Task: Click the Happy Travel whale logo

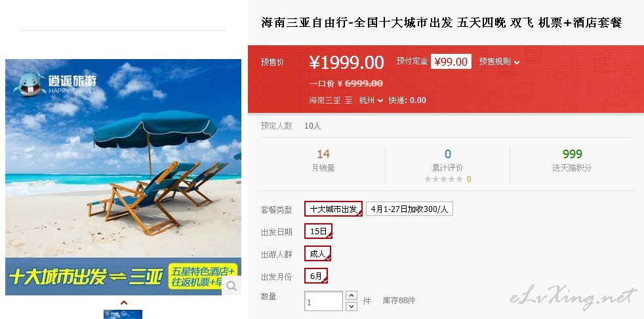Action: 30,83
